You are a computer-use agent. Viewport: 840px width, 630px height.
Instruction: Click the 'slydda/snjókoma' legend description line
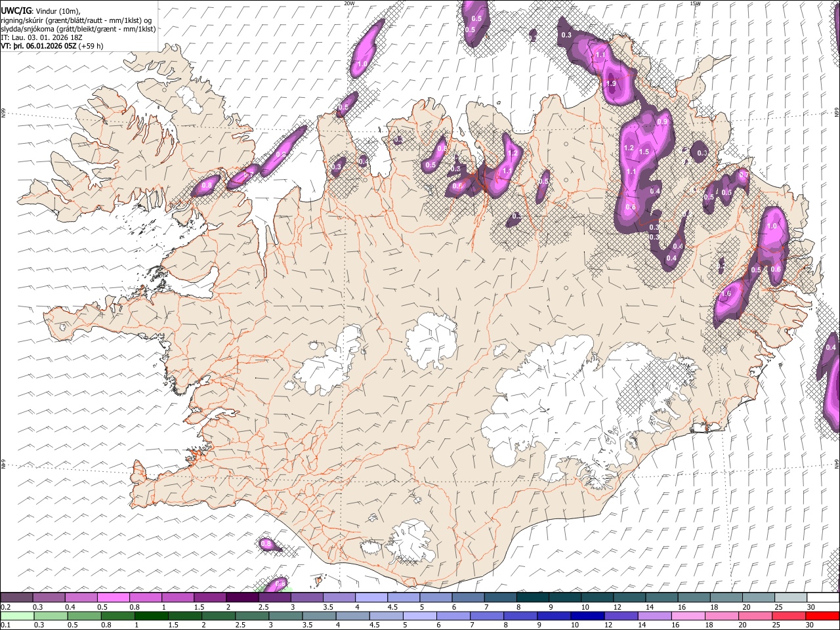point(78,30)
